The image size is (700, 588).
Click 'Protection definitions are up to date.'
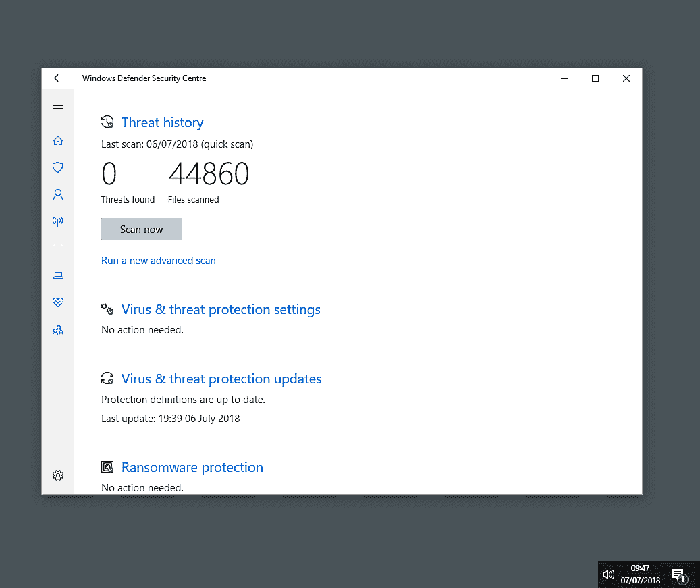pos(183,400)
